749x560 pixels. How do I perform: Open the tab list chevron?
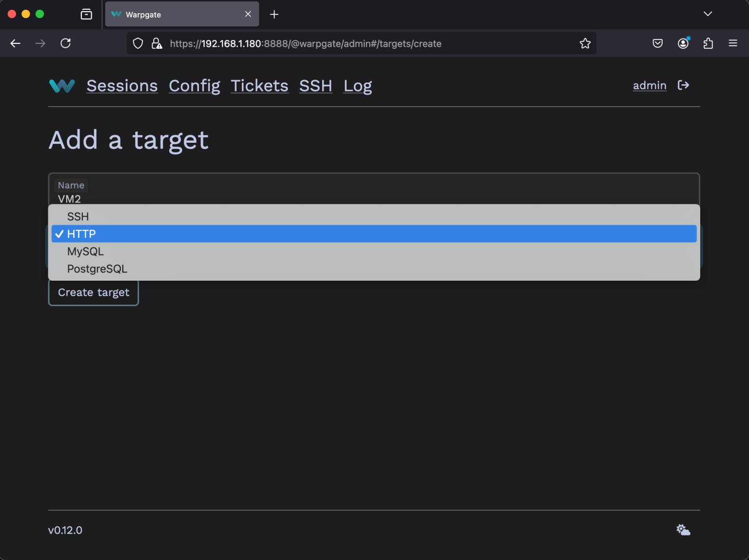coord(708,14)
